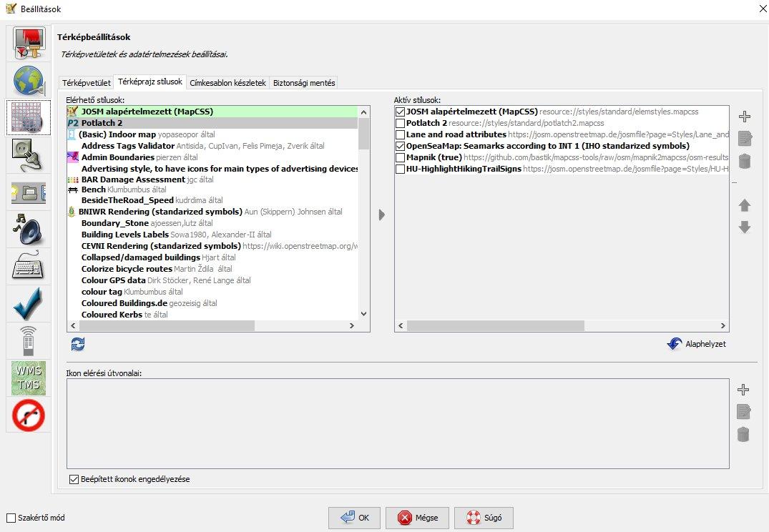Select Colorize bicycle routes style
Screen dimensions: 769x532
(212, 269)
